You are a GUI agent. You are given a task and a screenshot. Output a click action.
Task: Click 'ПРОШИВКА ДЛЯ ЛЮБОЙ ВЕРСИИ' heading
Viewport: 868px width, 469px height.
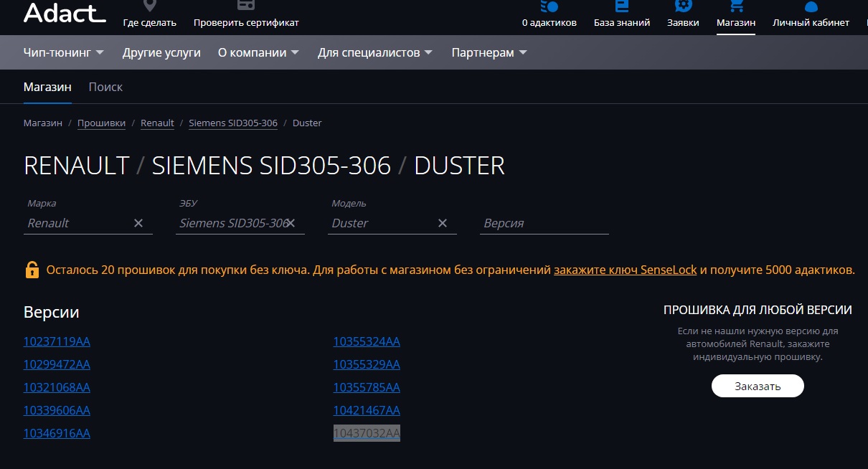click(x=758, y=310)
